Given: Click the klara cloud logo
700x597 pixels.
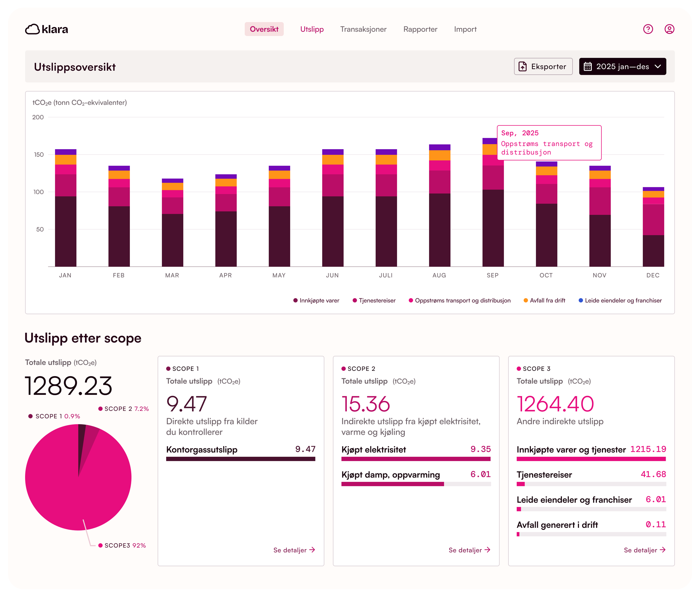Looking at the screenshot, I should tap(32, 29).
